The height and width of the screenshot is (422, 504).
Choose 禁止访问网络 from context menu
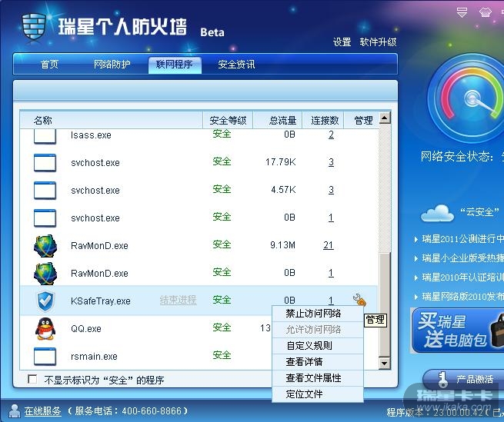(x=318, y=314)
